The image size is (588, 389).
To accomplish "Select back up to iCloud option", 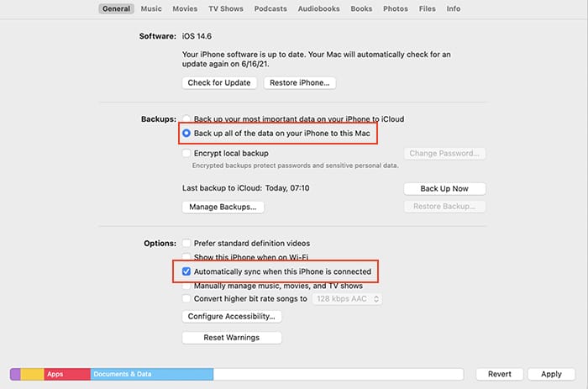I will click(x=186, y=119).
